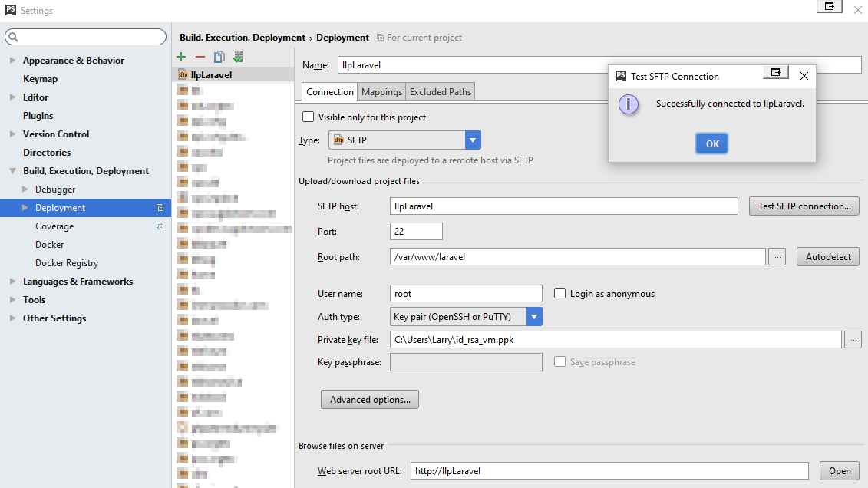Expand the Tools settings section
The image size is (868, 488).
click(13, 299)
